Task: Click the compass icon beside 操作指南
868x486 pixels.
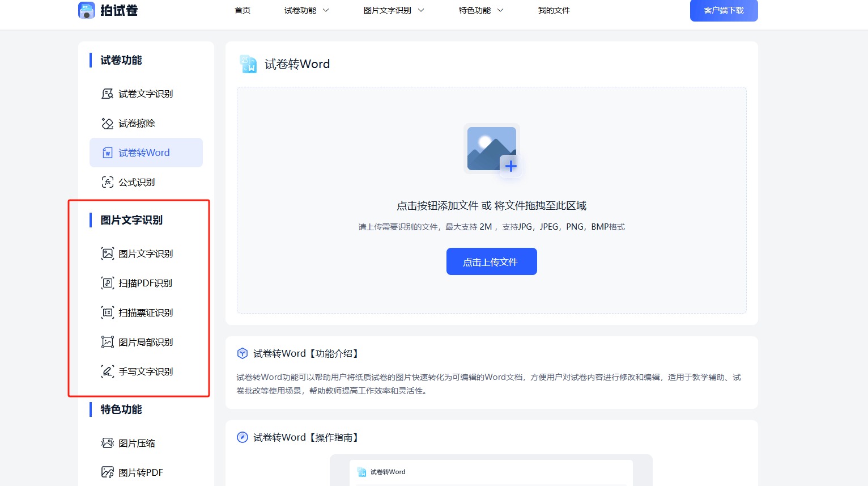Action: [242, 437]
